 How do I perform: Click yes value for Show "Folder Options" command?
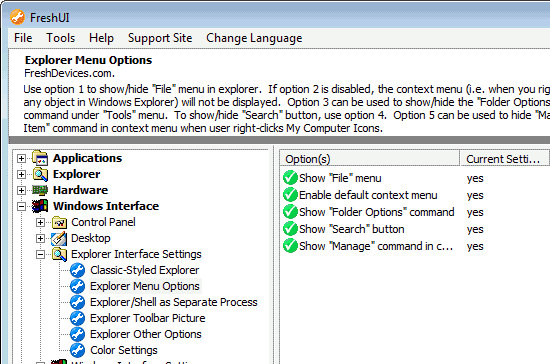tap(475, 213)
